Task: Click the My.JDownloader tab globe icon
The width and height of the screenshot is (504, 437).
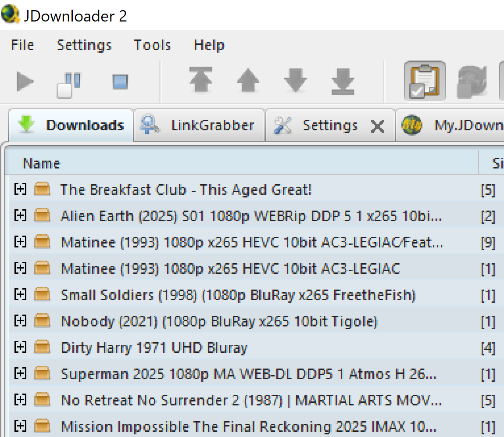Action: click(x=412, y=125)
